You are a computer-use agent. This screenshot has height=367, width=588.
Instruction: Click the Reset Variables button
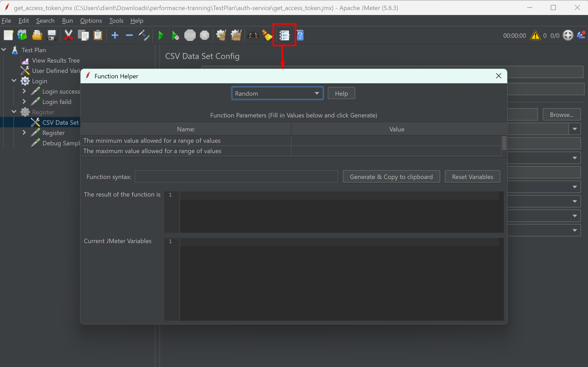pos(472,177)
